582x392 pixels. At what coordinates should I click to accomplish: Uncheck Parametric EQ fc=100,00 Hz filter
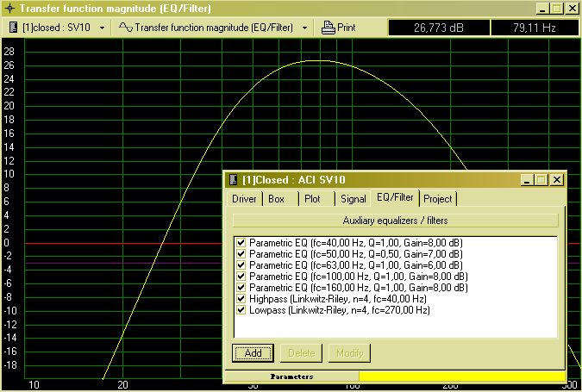[x=241, y=276]
